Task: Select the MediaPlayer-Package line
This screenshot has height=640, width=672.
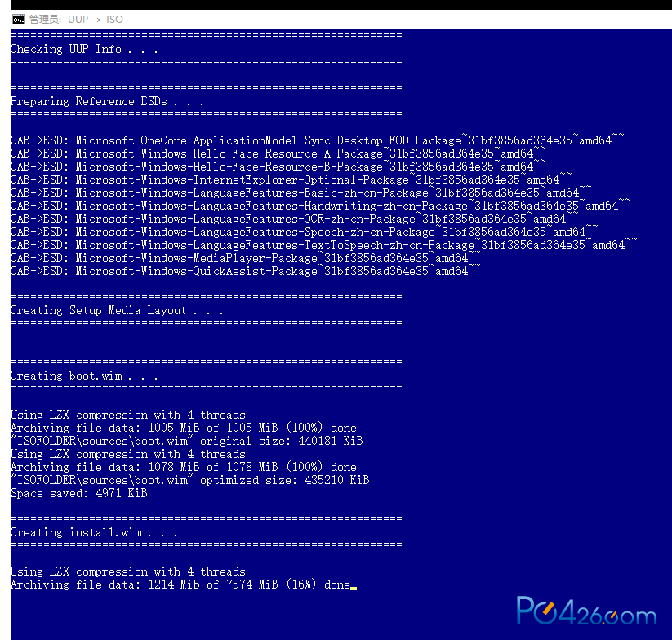Action: (246, 258)
